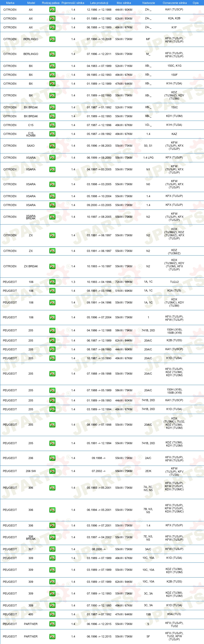Click the Lata produkcji column header
This screenshot has height=644, width=204.
tap(99, 3)
